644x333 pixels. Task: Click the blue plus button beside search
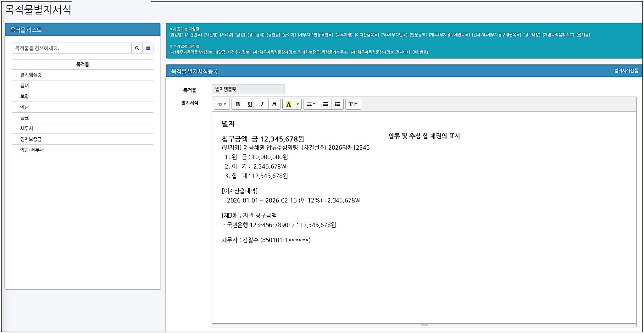(x=148, y=48)
